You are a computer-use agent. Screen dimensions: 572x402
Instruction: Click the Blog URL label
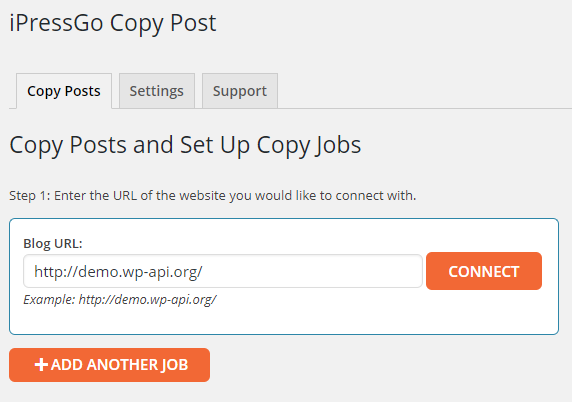point(53,243)
